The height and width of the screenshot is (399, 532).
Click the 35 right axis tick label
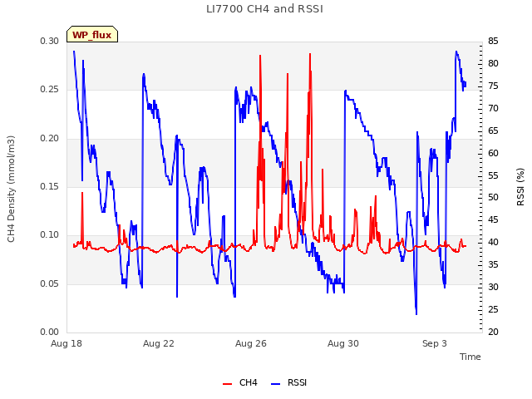493,264
